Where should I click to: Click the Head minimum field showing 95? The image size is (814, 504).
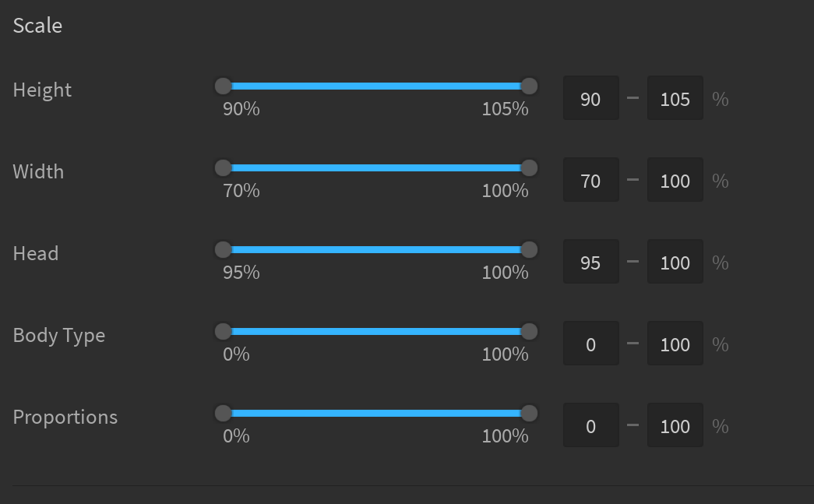(590, 262)
